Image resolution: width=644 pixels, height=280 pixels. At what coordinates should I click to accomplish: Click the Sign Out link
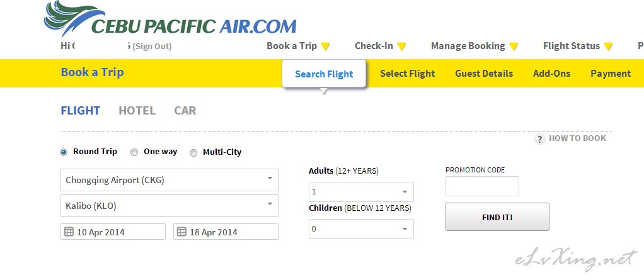coord(152,47)
